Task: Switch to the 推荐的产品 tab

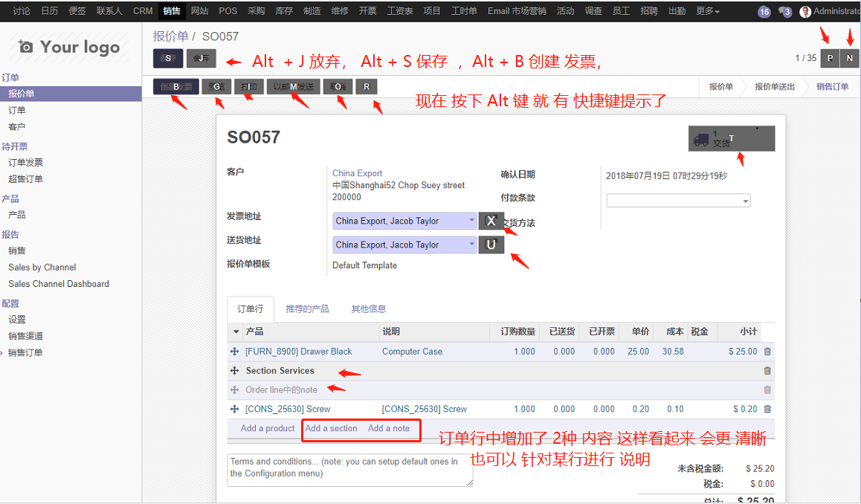Action: pyautogui.click(x=307, y=309)
